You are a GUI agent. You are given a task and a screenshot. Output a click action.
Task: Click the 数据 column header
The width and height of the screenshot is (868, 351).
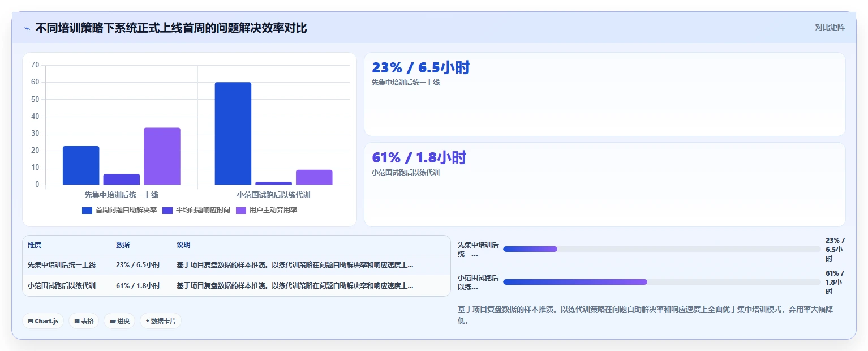tap(123, 245)
